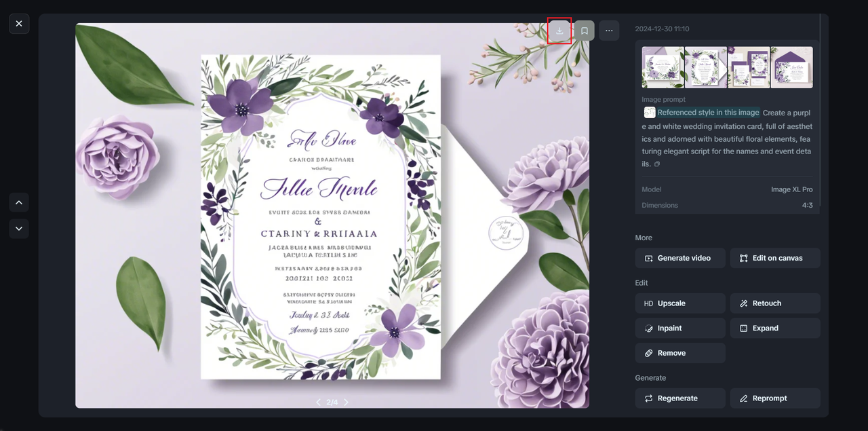This screenshot has width=868, height=431.
Task: Open the Retouch tool
Action: pos(775,303)
